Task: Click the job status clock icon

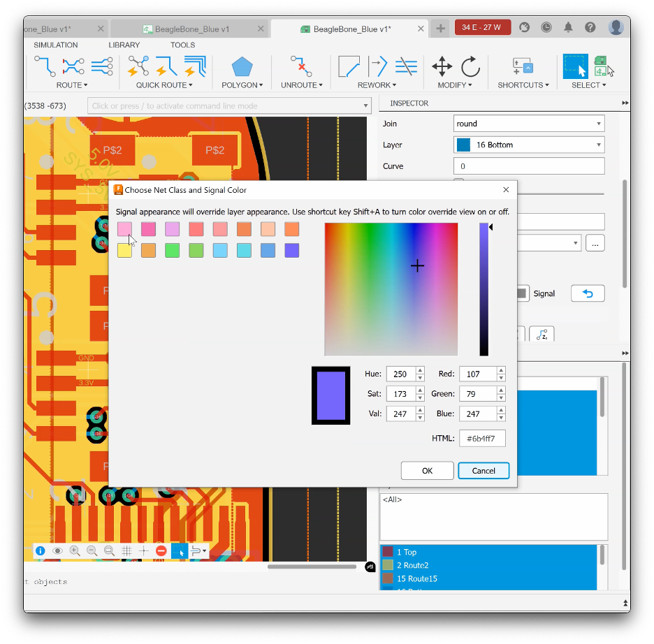Action: coord(546,27)
